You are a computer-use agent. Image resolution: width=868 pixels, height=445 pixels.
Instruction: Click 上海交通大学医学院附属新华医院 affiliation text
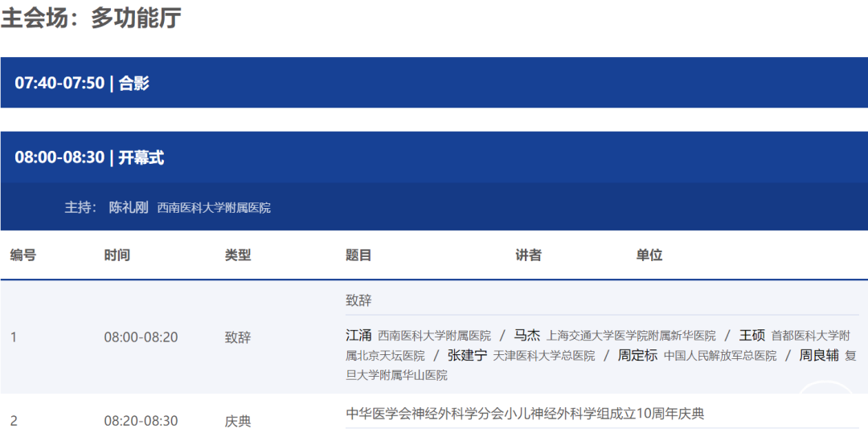(631, 336)
